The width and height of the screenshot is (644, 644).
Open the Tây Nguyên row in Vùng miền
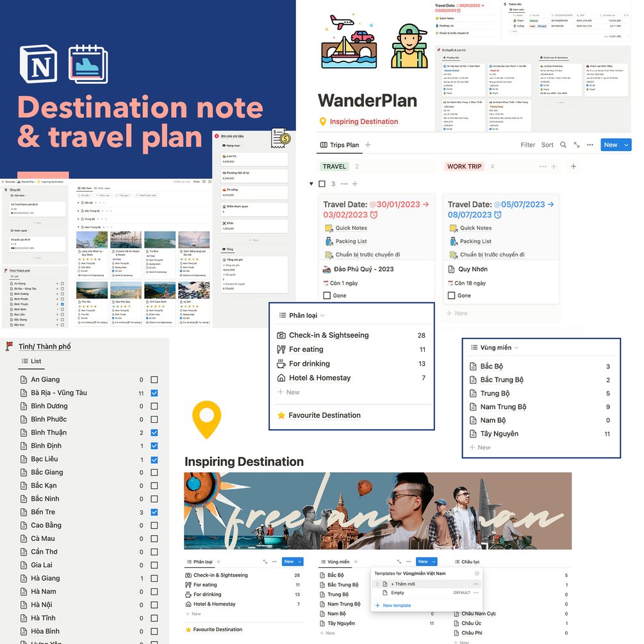pyautogui.click(x=541, y=434)
